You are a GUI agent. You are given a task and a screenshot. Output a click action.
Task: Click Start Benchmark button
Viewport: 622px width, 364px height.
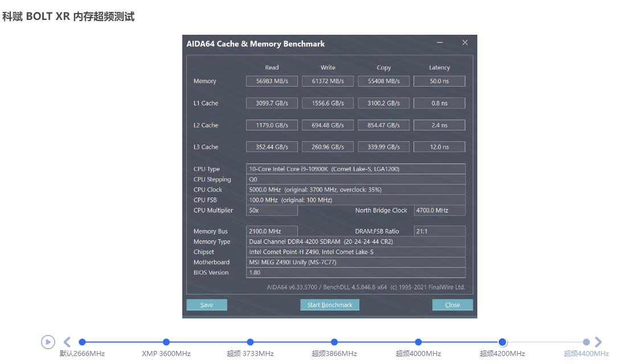(330, 305)
